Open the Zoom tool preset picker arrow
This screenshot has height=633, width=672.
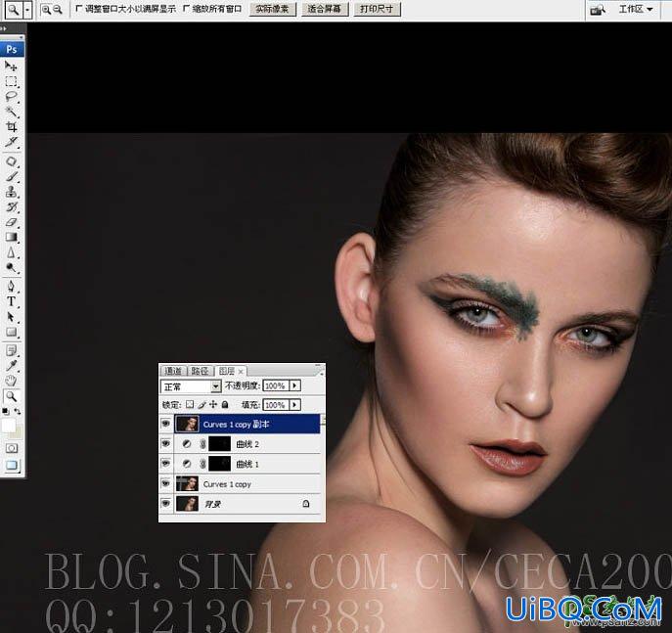click(27, 10)
